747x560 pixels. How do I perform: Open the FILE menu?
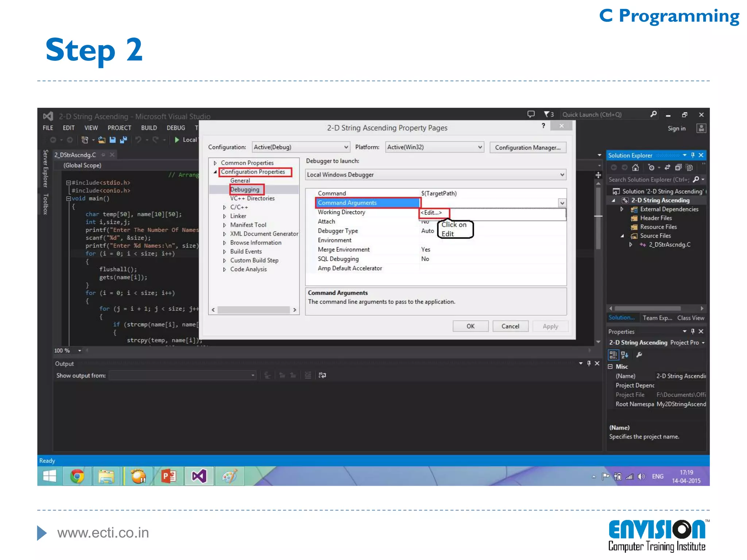click(48, 128)
